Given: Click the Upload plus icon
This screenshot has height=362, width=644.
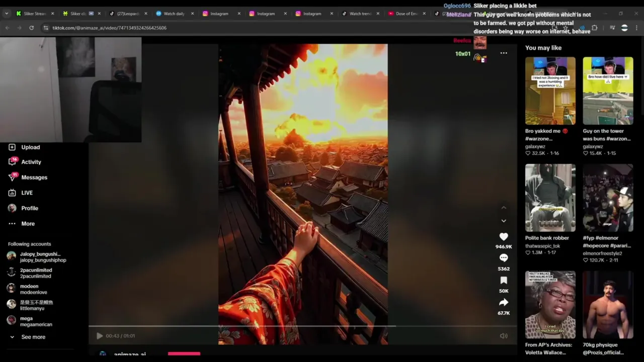Looking at the screenshot, I should 12,147.
